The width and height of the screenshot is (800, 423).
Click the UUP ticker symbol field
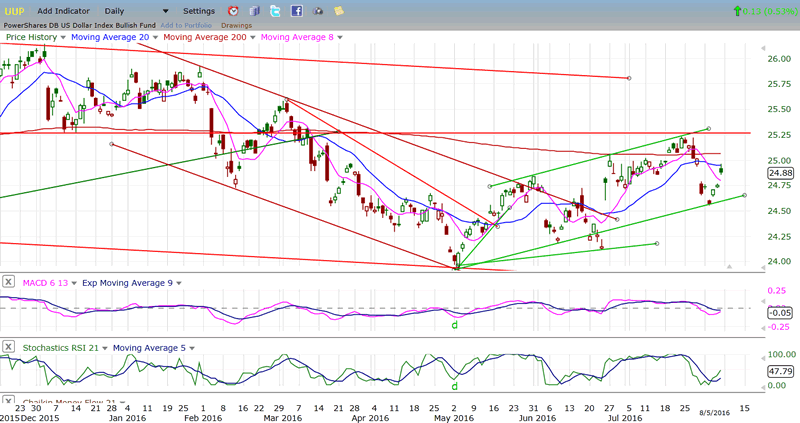click(16, 10)
